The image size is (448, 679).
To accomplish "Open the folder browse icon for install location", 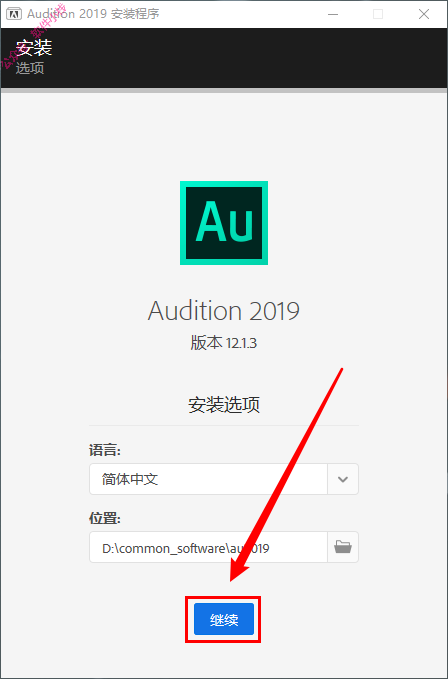I will (x=343, y=547).
